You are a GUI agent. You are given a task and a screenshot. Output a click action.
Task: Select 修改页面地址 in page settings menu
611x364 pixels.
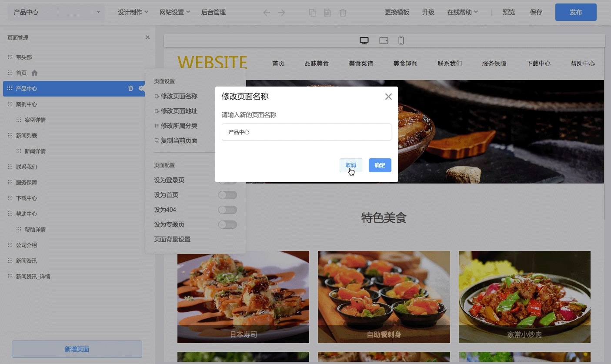click(x=176, y=111)
